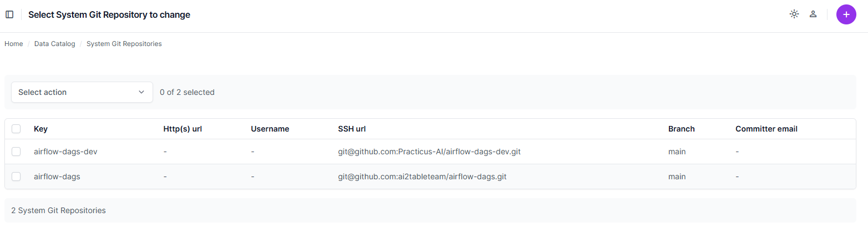868x227 pixels.
Task: Toggle the sidebar panel icon
Action: click(9, 14)
